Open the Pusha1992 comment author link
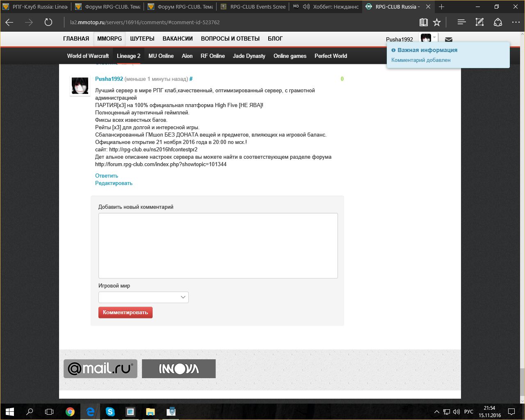 [x=109, y=79]
